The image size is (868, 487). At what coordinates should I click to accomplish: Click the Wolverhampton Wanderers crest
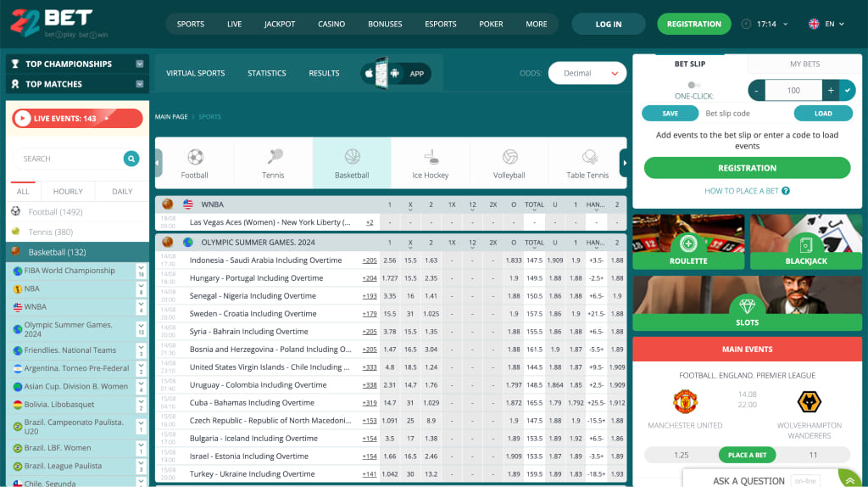(809, 401)
